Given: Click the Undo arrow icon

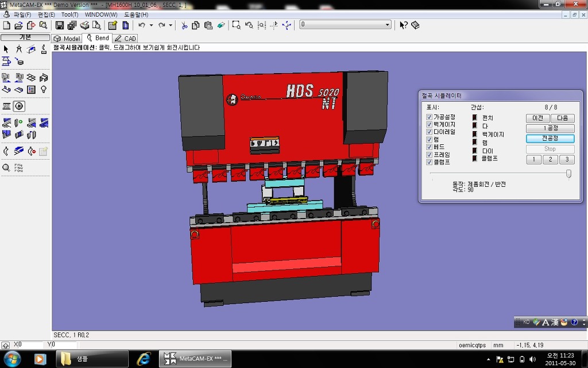Looking at the screenshot, I should point(142,25).
